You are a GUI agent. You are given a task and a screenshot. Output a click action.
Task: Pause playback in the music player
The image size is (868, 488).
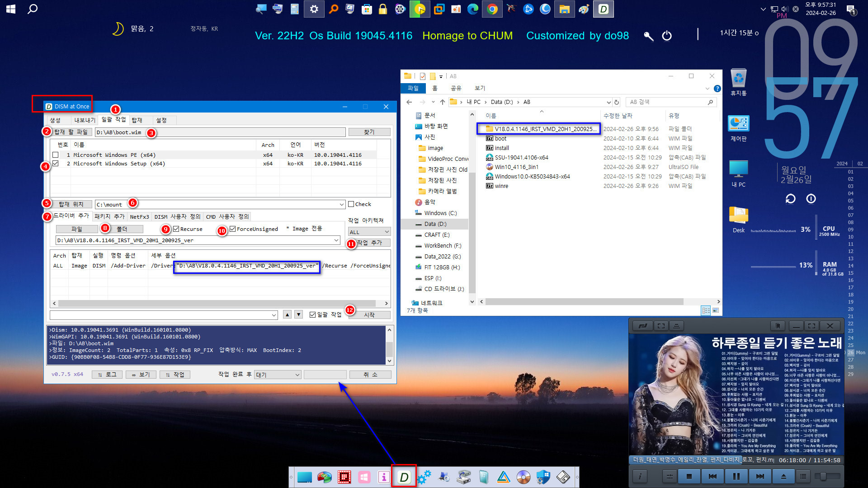click(x=736, y=476)
